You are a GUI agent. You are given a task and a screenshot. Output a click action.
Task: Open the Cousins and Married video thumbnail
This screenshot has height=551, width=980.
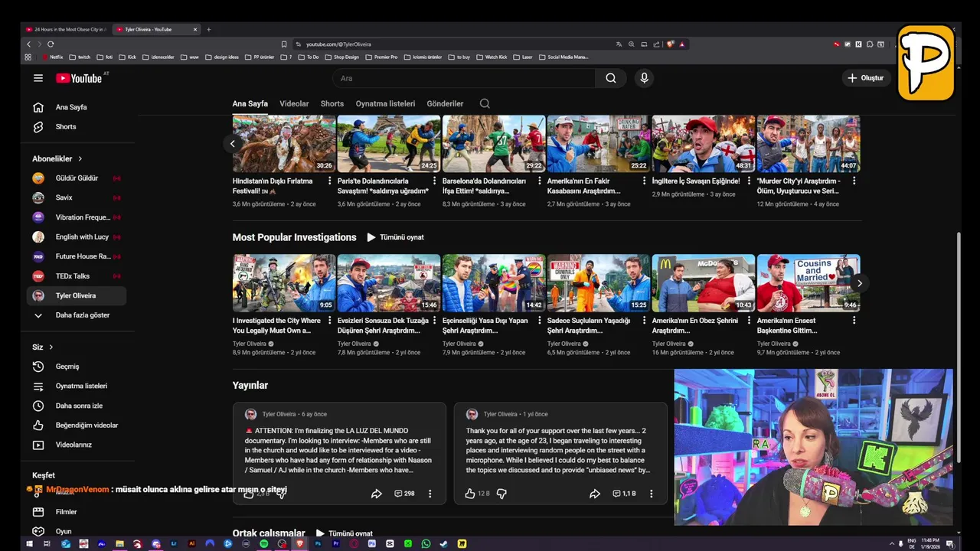808,282
